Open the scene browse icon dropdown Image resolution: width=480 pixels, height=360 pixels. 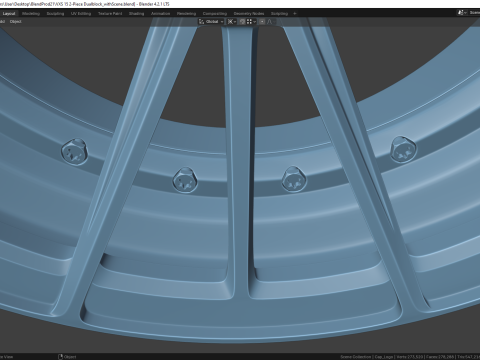click(462, 13)
